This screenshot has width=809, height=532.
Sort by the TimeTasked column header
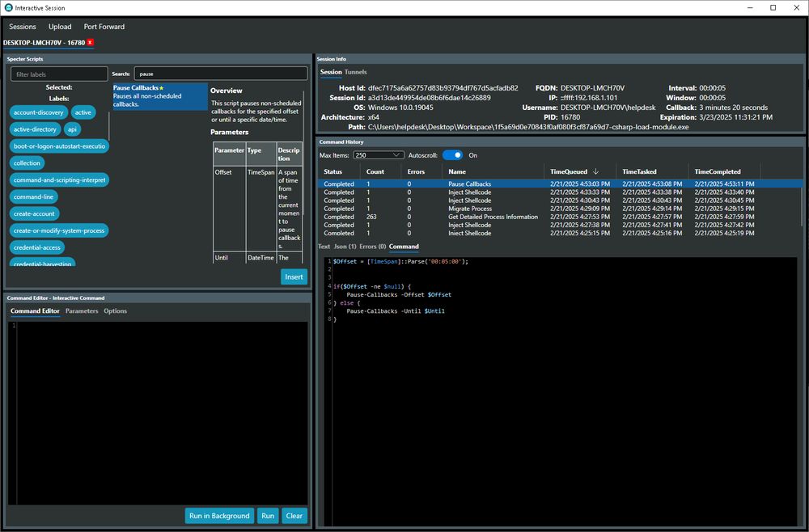pyautogui.click(x=639, y=171)
